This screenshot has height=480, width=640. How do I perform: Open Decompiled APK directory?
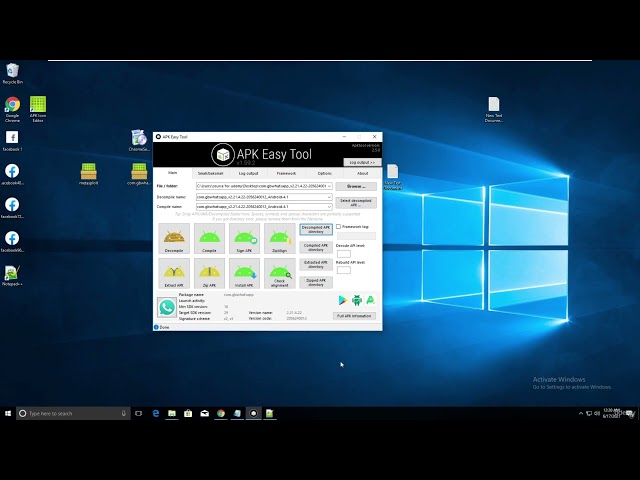[316, 229]
